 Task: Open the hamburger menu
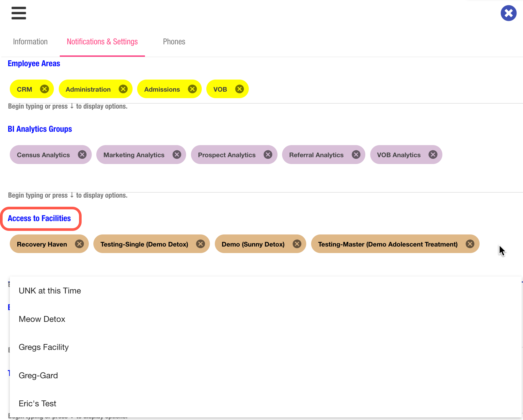(19, 13)
